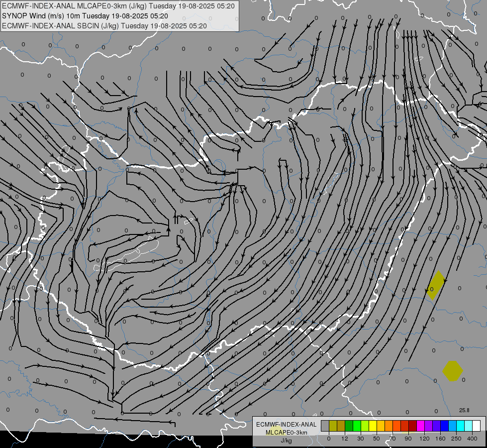Click the '70' tick label on the color scale
Image resolution: width=487 pixels, height=448 pixels.
click(x=392, y=439)
